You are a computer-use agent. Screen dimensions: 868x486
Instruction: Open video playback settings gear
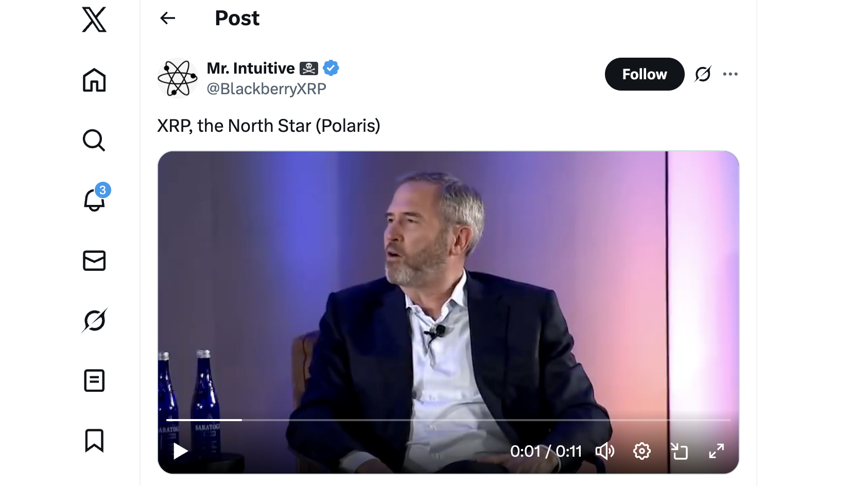click(641, 451)
